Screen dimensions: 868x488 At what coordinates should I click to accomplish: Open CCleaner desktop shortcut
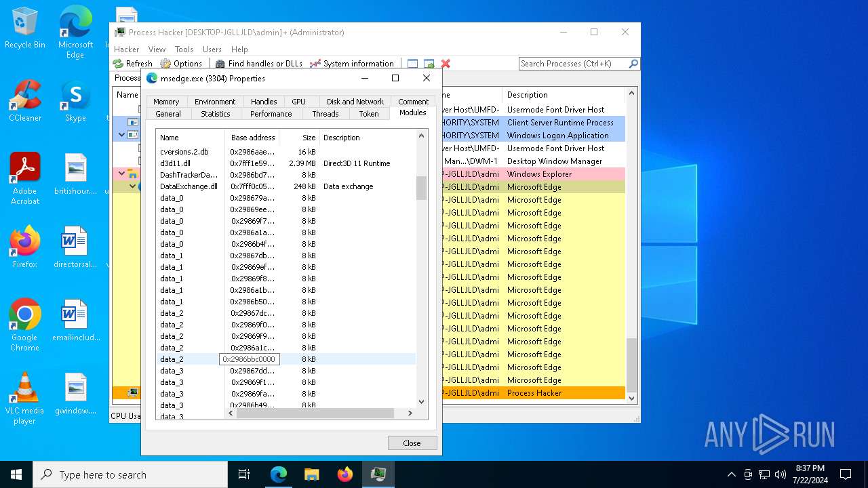coord(25,102)
